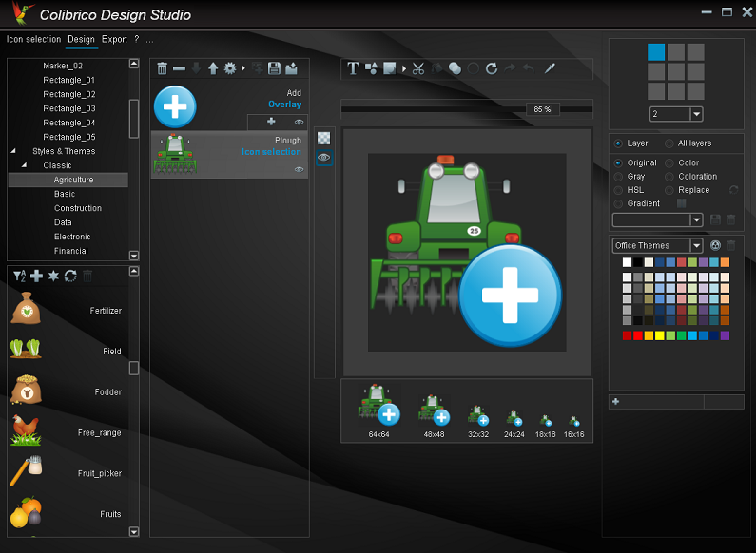
Task: Click the rotate refresh arrow icon
Action: point(492,68)
